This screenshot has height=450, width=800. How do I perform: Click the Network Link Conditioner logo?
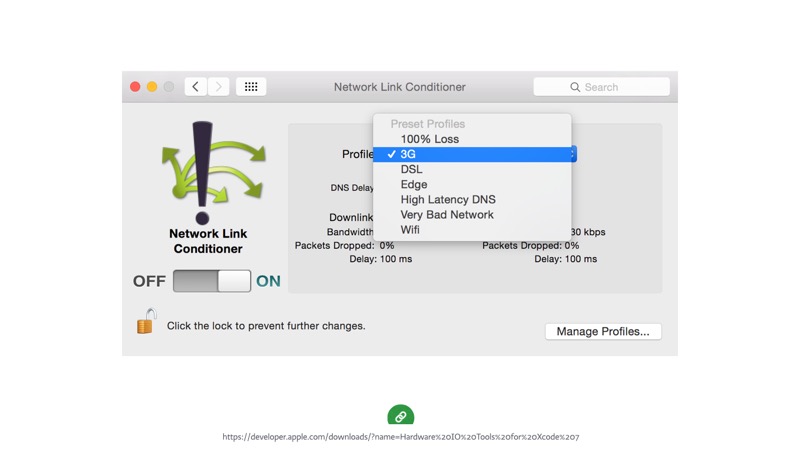pyautogui.click(x=207, y=172)
